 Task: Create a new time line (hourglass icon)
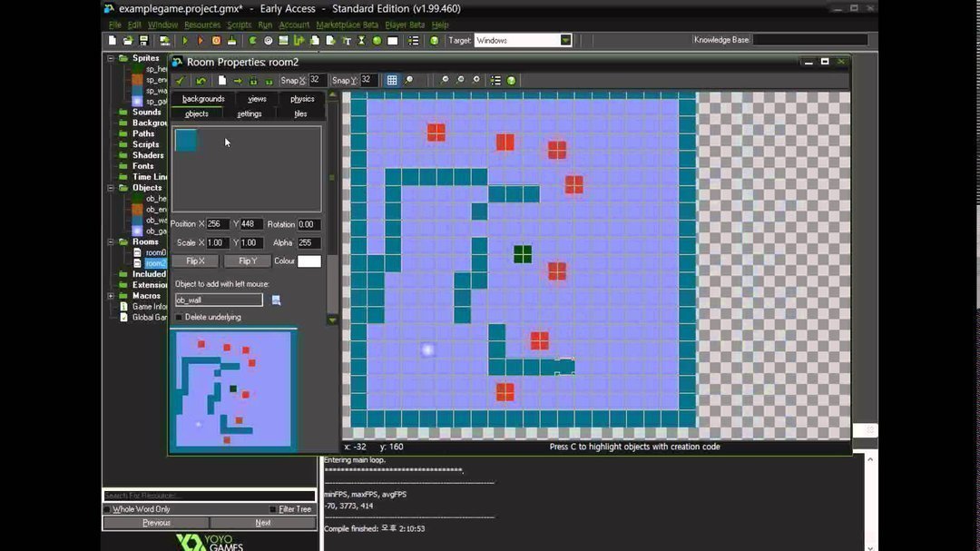click(x=361, y=41)
